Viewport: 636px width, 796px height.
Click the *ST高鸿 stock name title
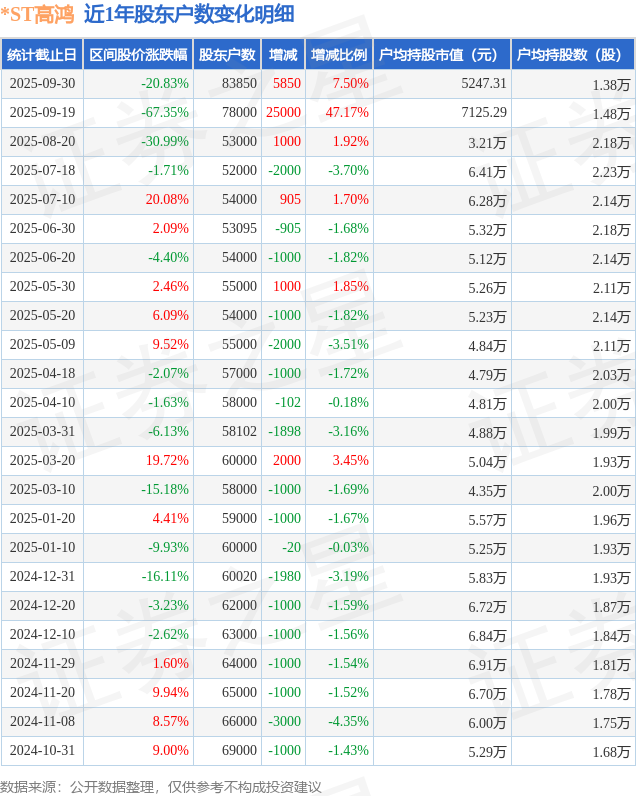coord(37,14)
